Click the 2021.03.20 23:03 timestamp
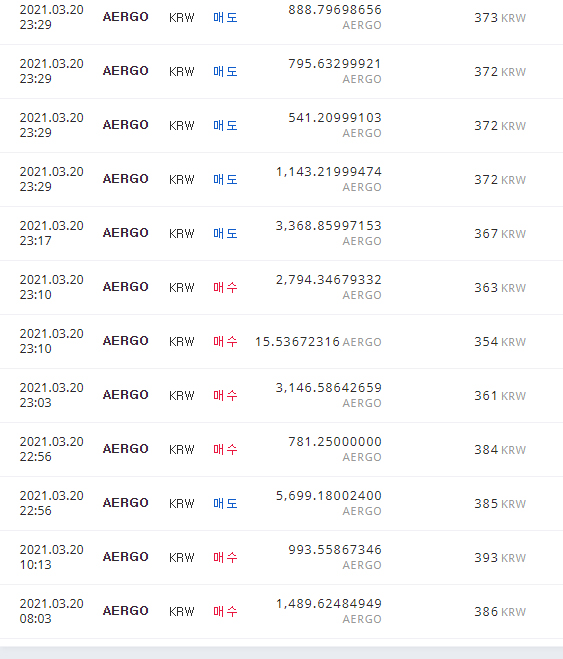The image size is (563, 659). (x=51, y=395)
